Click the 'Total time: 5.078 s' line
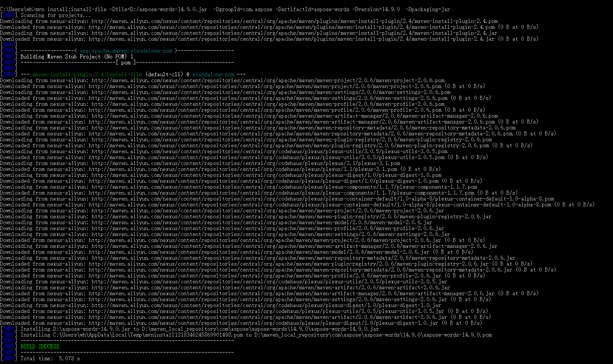This screenshot has width=613, height=364. [x=50, y=358]
